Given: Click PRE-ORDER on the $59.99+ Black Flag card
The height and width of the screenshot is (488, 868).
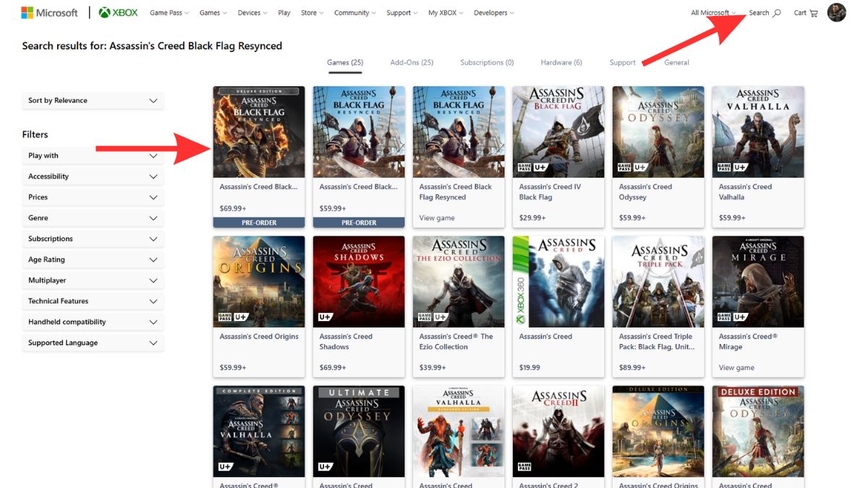Looking at the screenshot, I should [x=359, y=223].
